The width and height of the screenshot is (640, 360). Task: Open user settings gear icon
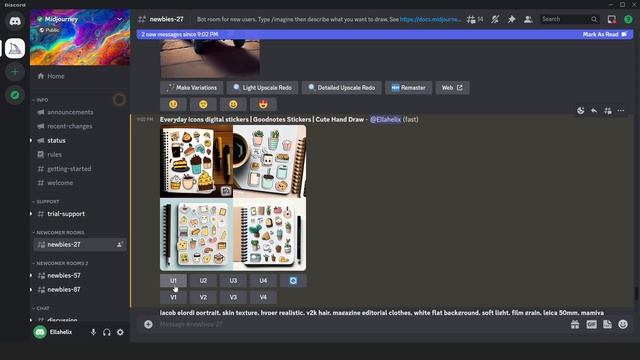pos(120,332)
